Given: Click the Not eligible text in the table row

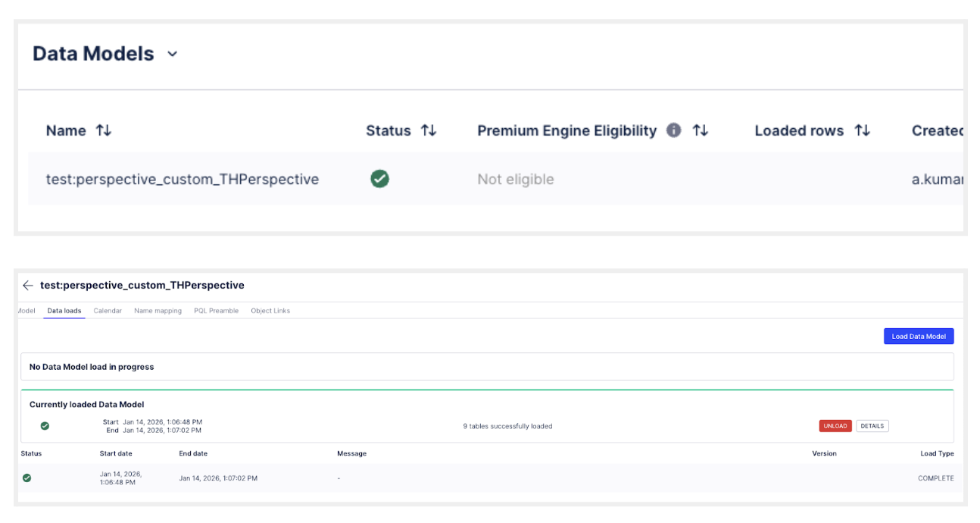Looking at the screenshot, I should coord(515,180).
